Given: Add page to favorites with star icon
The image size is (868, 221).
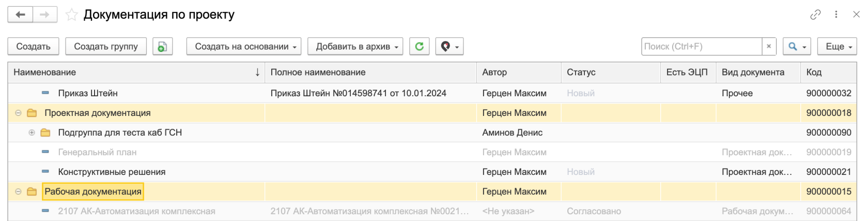Looking at the screenshot, I should (x=71, y=15).
